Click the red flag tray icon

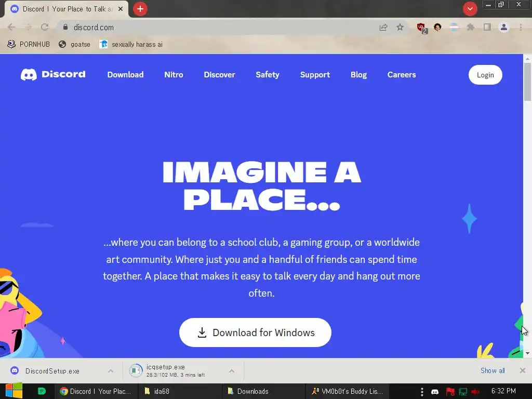(450, 392)
